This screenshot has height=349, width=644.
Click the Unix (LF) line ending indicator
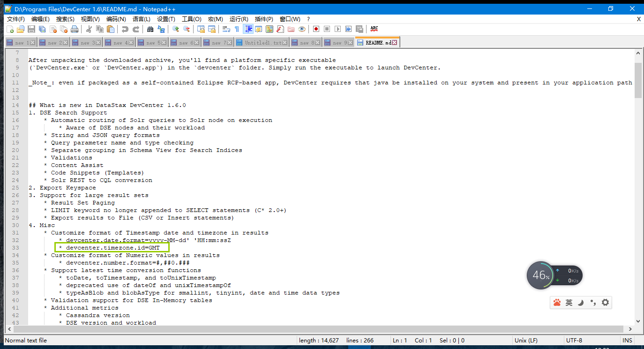click(526, 340)
